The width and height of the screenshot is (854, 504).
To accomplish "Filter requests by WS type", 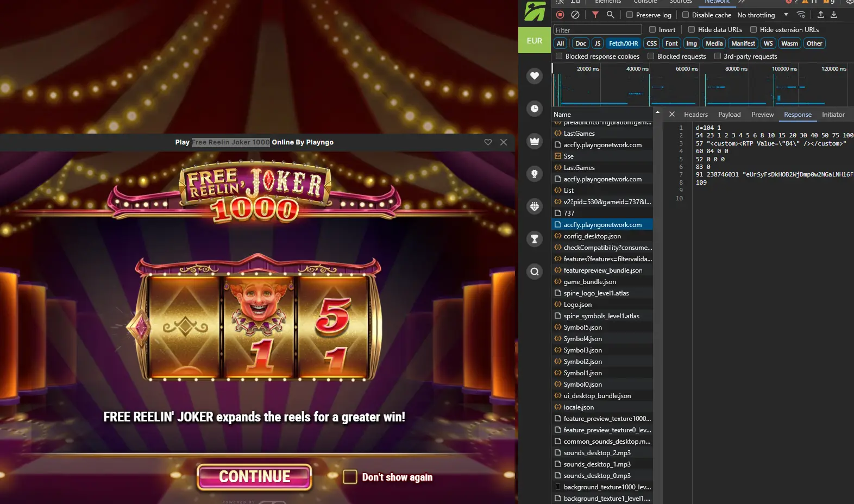I will point(768,43).
